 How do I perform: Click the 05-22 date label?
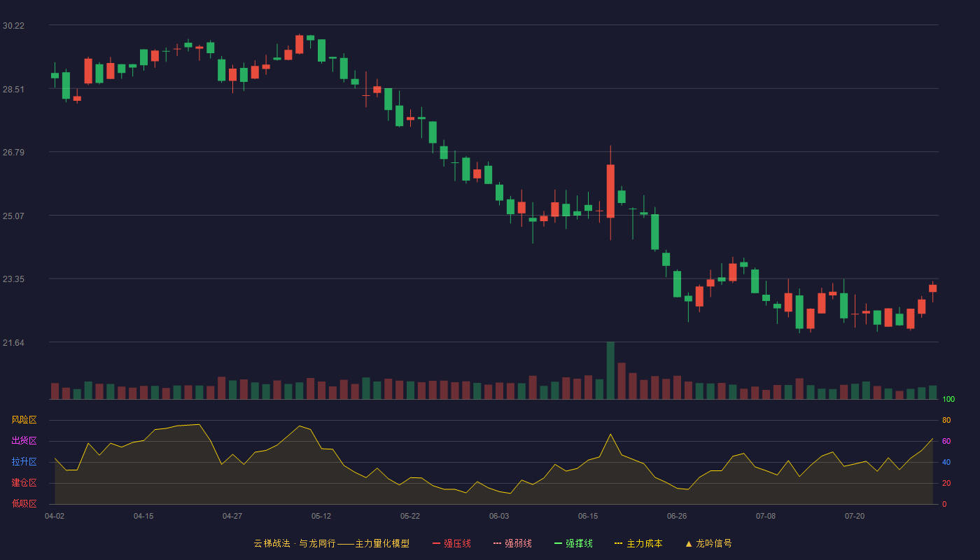pos(410,516)
